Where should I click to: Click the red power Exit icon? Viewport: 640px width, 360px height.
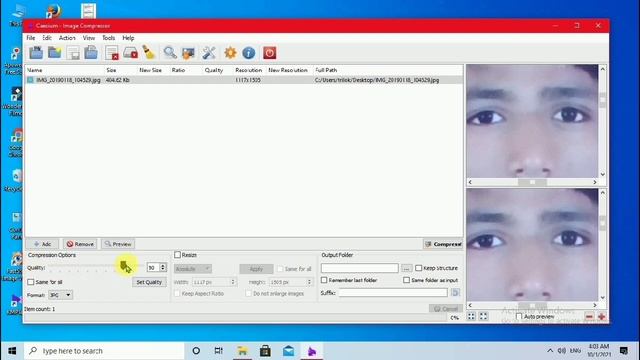pyautogui.click(x=269, y=53)
